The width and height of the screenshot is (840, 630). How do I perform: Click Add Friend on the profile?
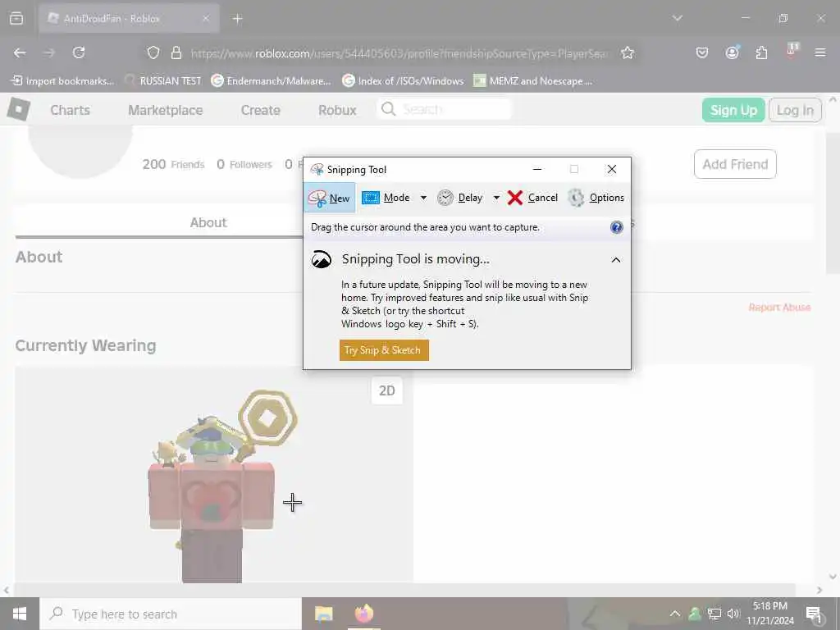point(735,164)
